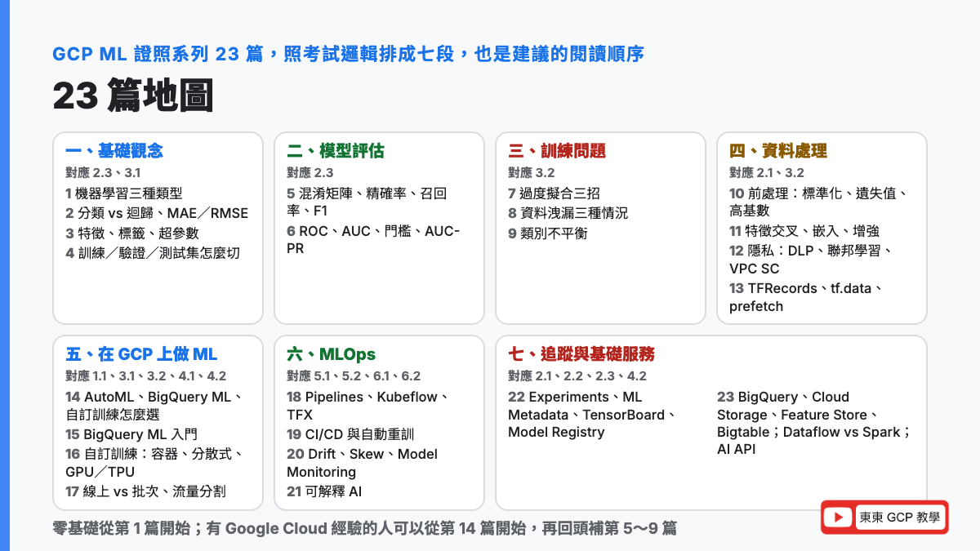Click the section heading 三、訓練問題

click(x=557, y=151)
